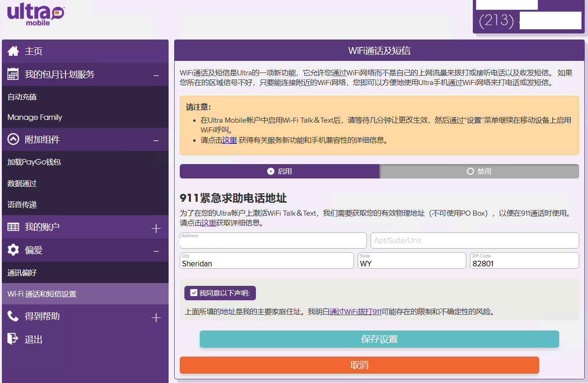
Task: Open the 通过WiFi拨打911 link
Action: tap(355, 312)
